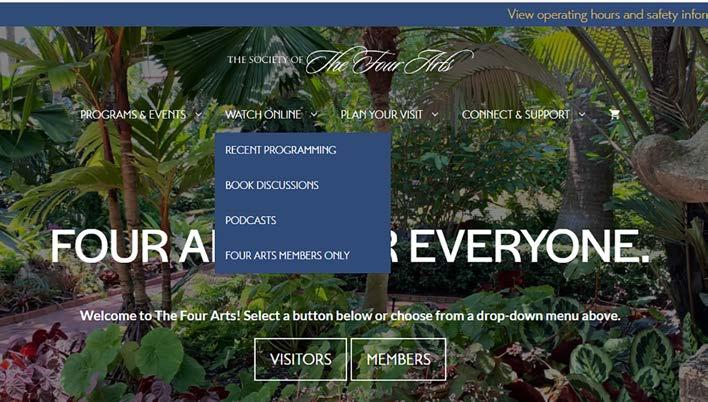Screen dimensions: 708x402
Task: Click the Visitors button
Action: 300,360
